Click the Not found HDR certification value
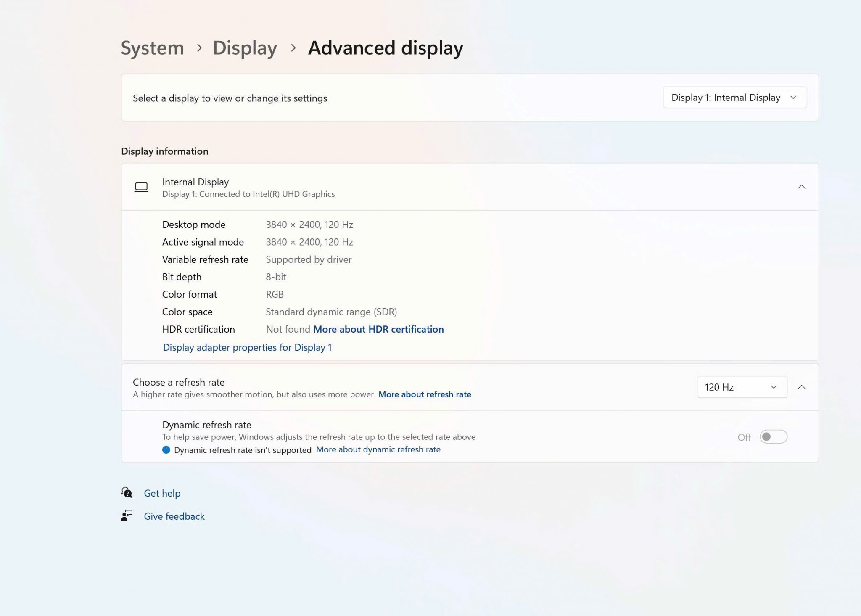 point(288,329)
